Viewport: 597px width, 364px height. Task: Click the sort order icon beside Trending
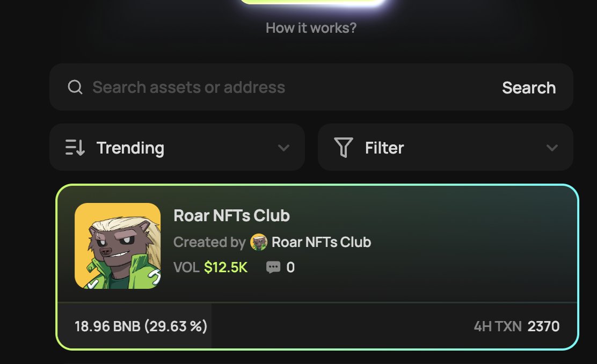click(x=75, y=147)
